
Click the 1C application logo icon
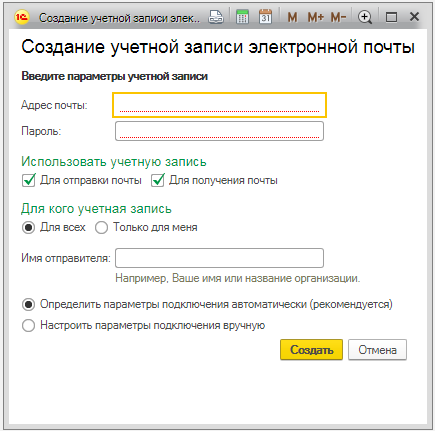22,17
